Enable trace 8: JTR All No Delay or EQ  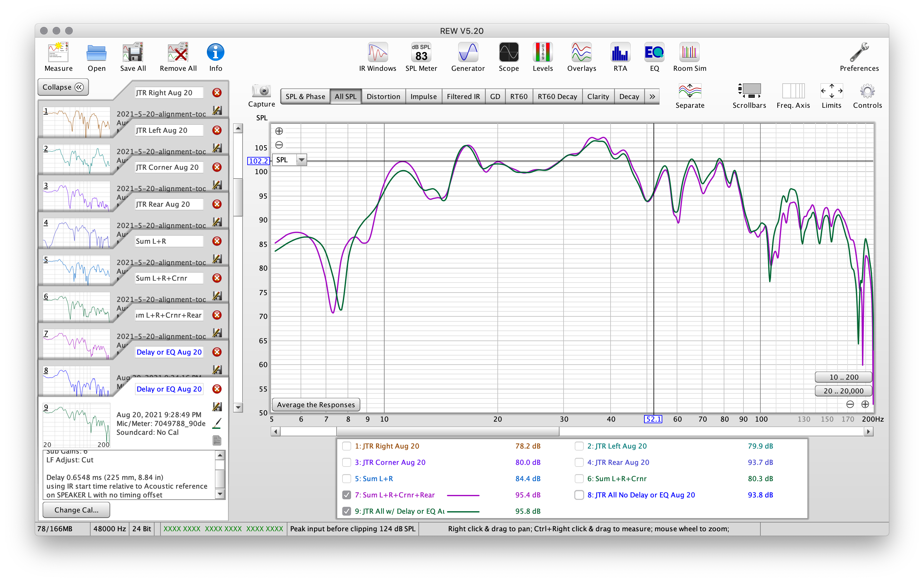point(579,495)
